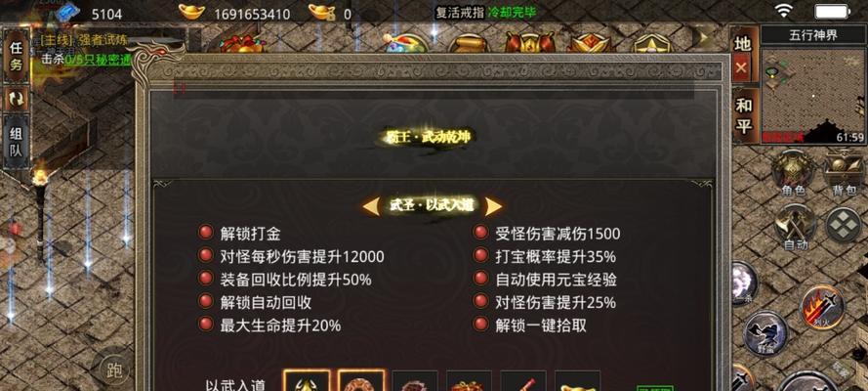
Task: Switch to the 任务 quest tab
Action: pyautogui.click(x=16, y=56)
